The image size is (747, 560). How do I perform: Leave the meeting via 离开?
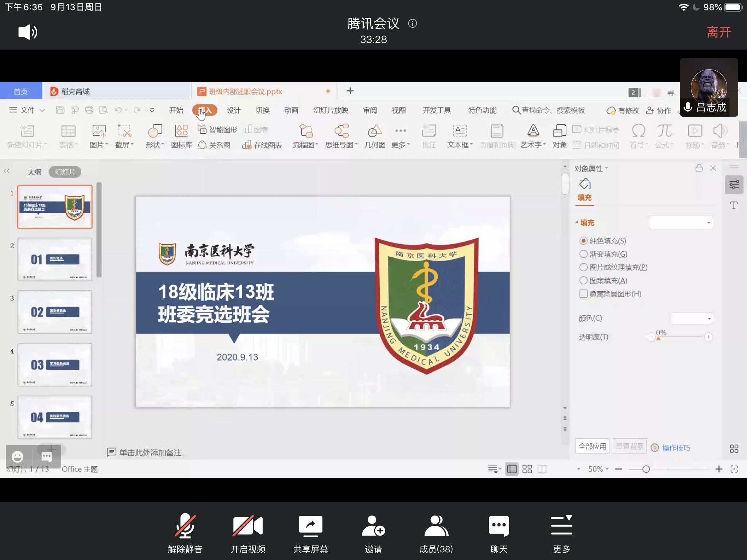[719, 32]
